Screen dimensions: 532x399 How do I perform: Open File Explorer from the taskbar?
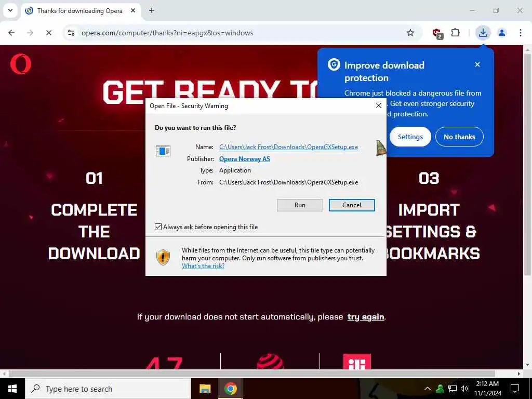point(205,389)
